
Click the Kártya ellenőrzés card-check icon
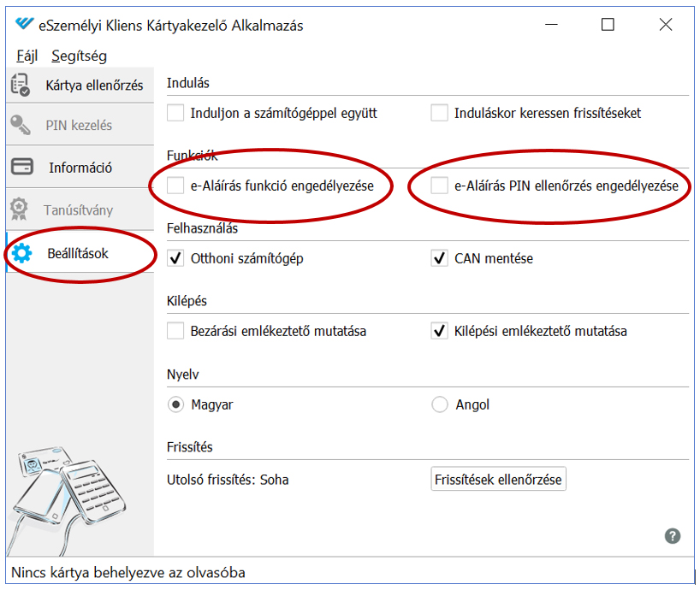click(20, 85)
